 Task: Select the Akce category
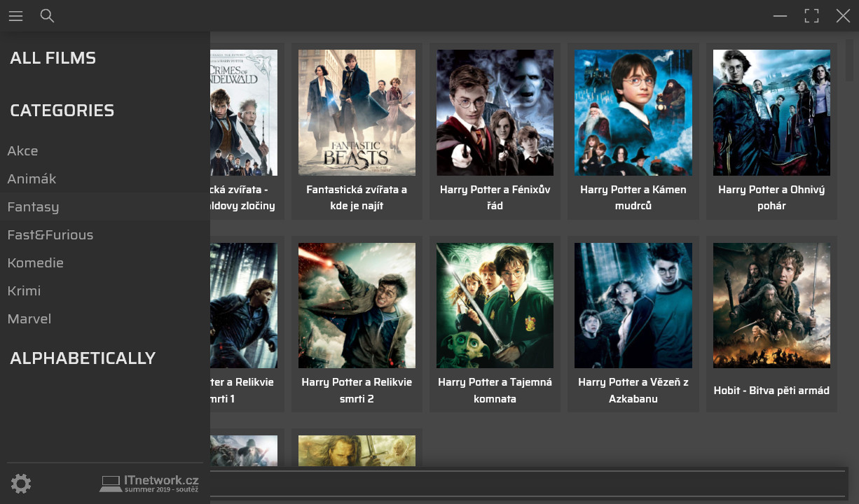(x=22, y=151)
